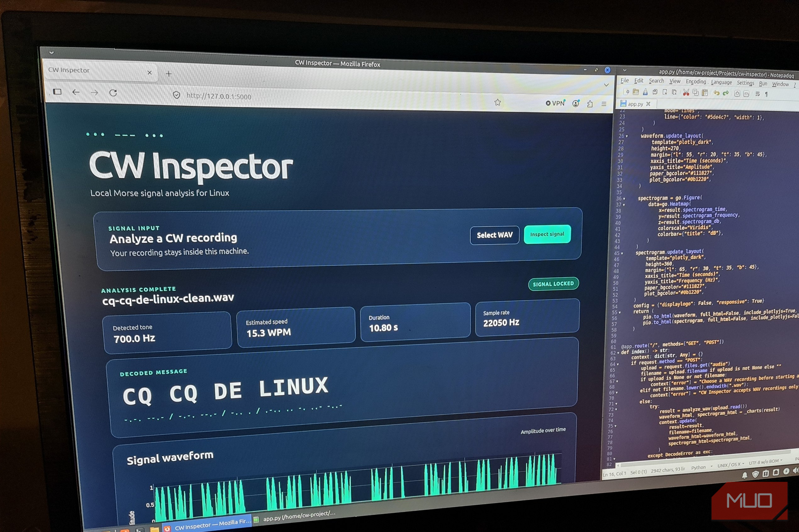The width and height of the screenshot is (799, 532).
Task: Toggle word wrap in Notepadqq toolbar
Action: tap(757, 94)
